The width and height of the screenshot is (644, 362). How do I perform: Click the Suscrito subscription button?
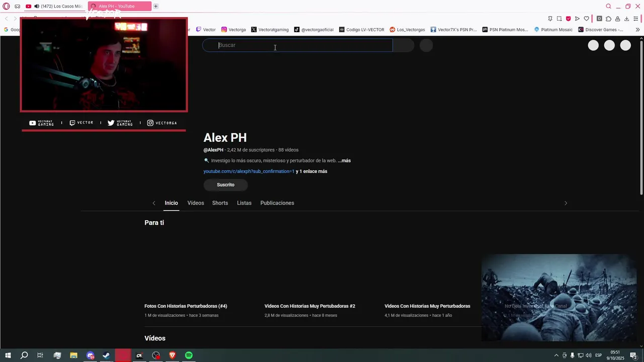click(x=225, y=185)
